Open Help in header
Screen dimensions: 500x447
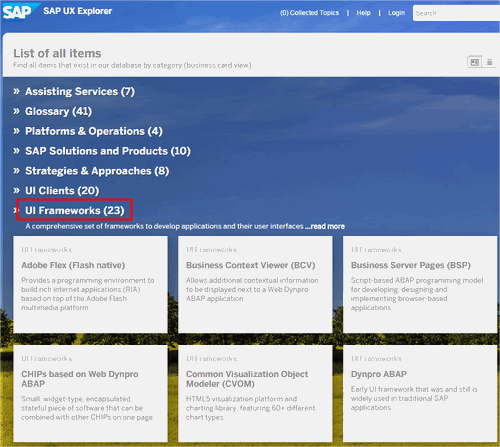click(x=363, y=13)
